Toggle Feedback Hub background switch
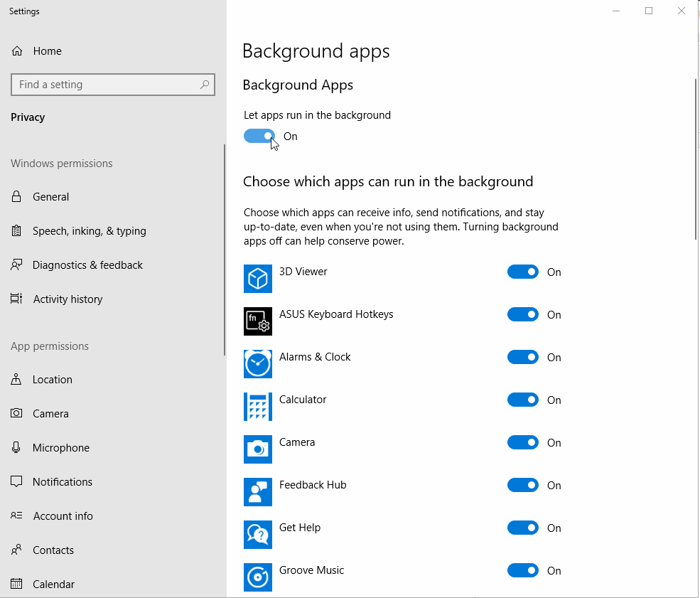 click(523, 485)
